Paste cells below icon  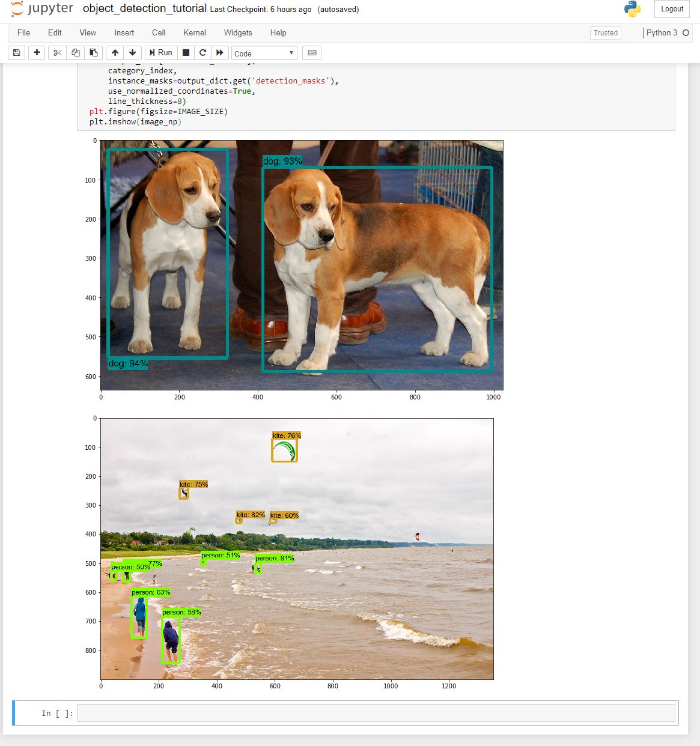[94, 53]
